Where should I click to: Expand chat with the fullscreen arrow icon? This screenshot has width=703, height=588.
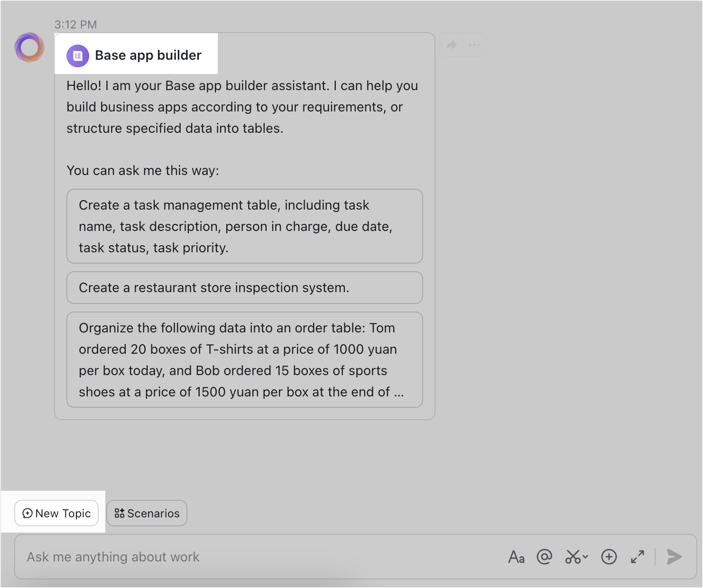[638, 557]
